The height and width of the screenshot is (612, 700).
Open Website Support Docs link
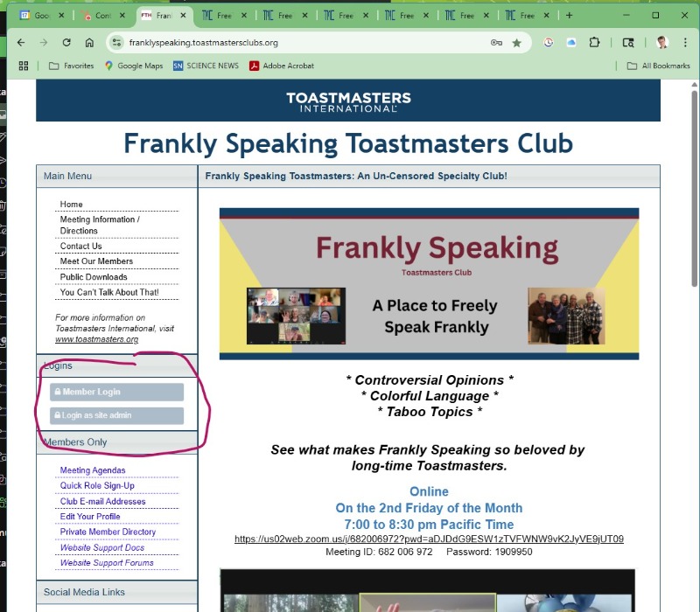click(102, 547)
